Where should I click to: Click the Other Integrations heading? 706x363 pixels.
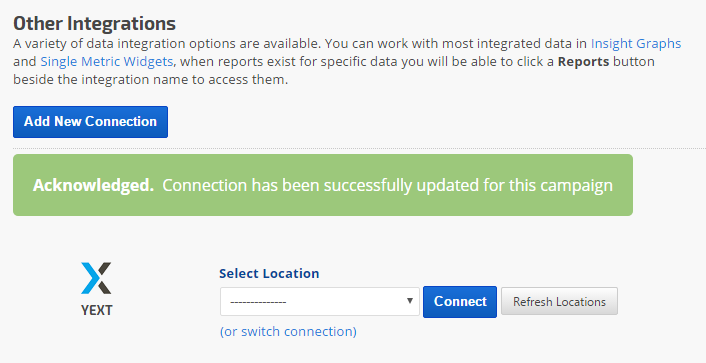pos(95,23)
